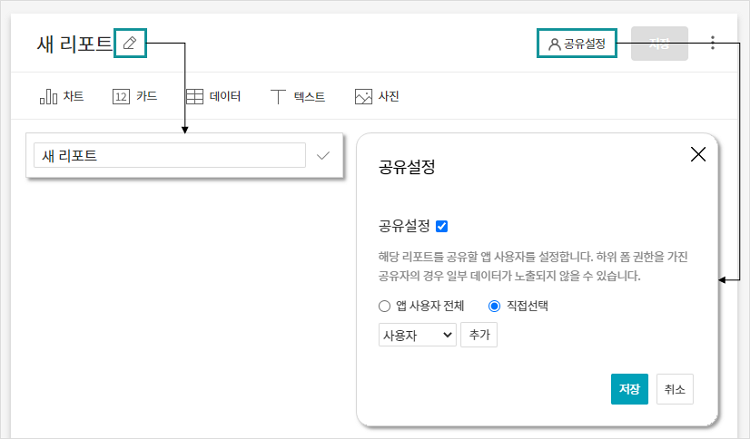Viewport: 750px width, 439px height.
Task: Click the 추가 button
Action: [479, 335]
